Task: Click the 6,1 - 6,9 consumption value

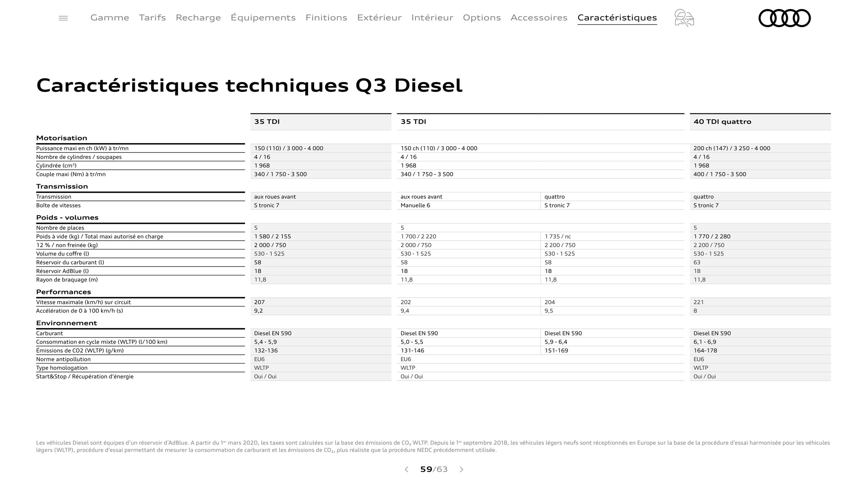Action: [705, 342]
